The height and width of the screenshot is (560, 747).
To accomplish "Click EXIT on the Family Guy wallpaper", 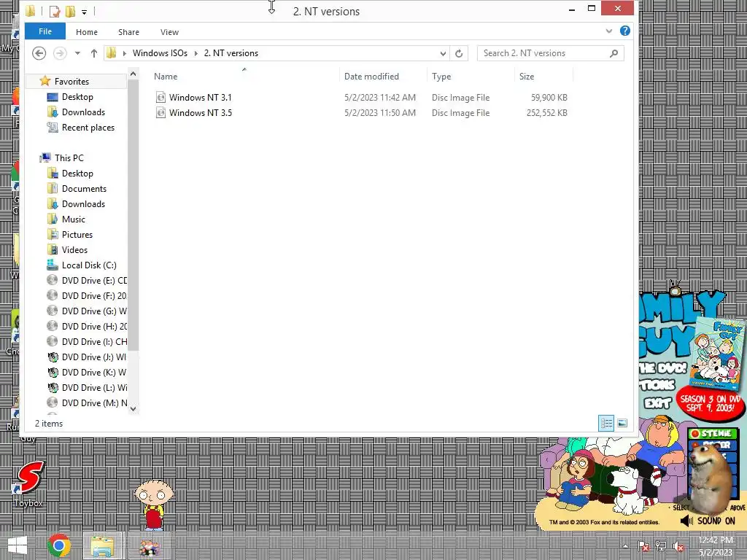I will pos(657,403).
